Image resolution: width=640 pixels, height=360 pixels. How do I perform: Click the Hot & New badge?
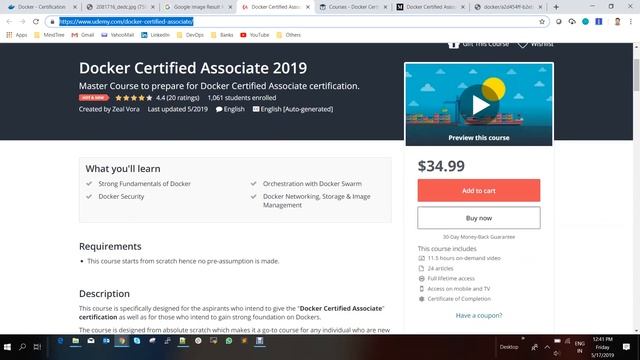pos(93,98)
